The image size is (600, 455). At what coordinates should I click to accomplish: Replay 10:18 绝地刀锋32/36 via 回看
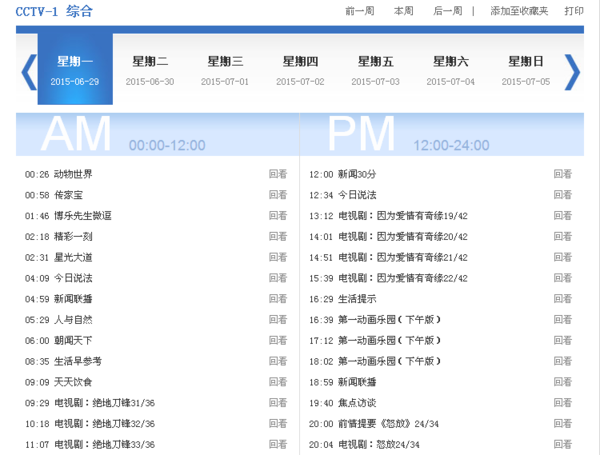click(278, 424)
